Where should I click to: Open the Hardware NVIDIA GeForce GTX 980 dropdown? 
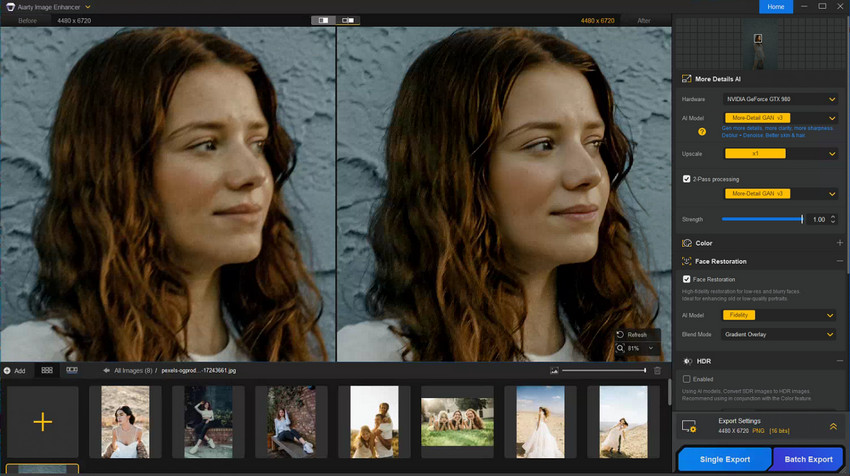[781, 99]
